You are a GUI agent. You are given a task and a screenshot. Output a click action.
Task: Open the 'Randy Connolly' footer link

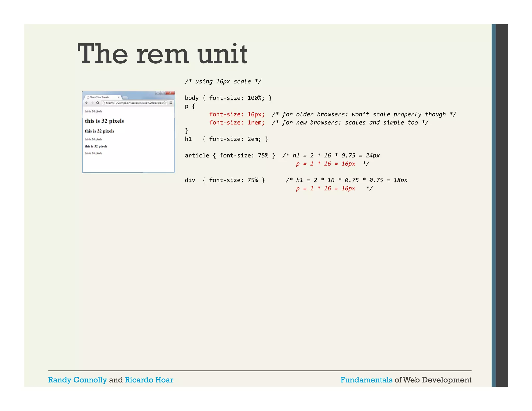(77, 380)
